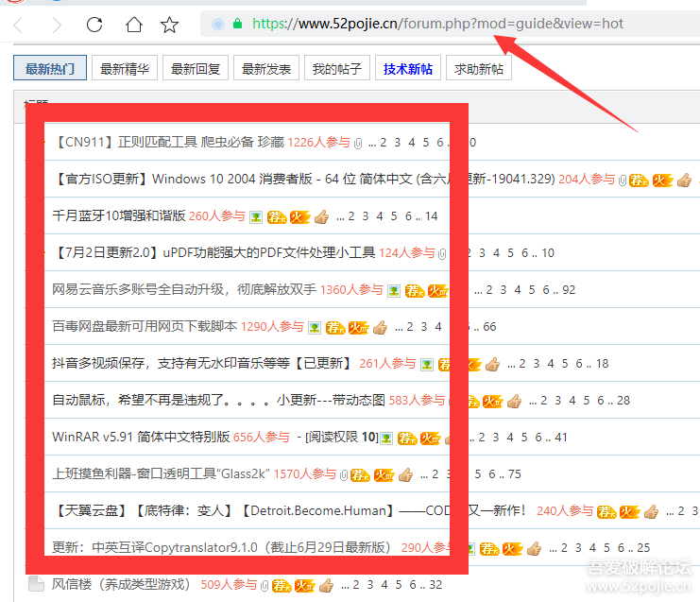Click the 1360人参与 count on 网易云音乐 thread

pyautogui.click(x=351, y=289)
